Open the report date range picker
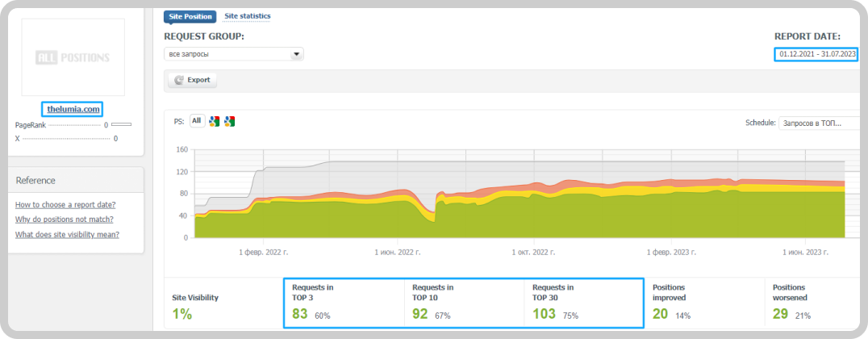The height and width of the screenshot is (339, 868). (x=817, y=54)
